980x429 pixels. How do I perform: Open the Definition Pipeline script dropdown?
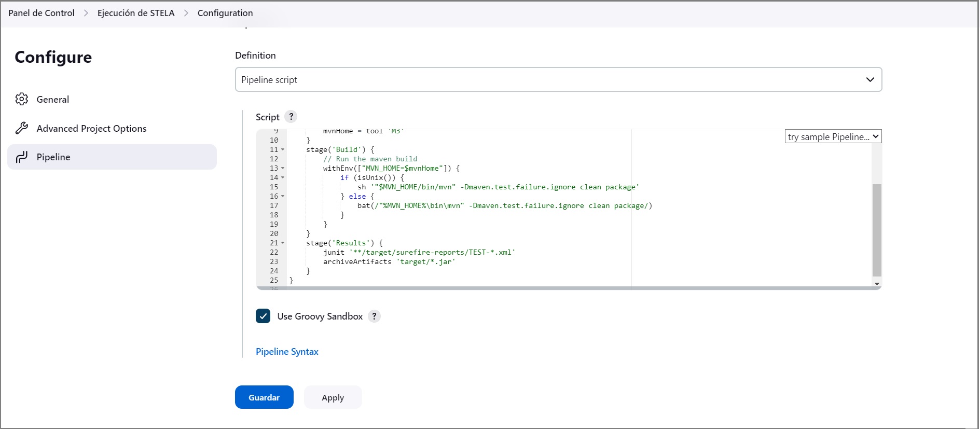[558, 79]
